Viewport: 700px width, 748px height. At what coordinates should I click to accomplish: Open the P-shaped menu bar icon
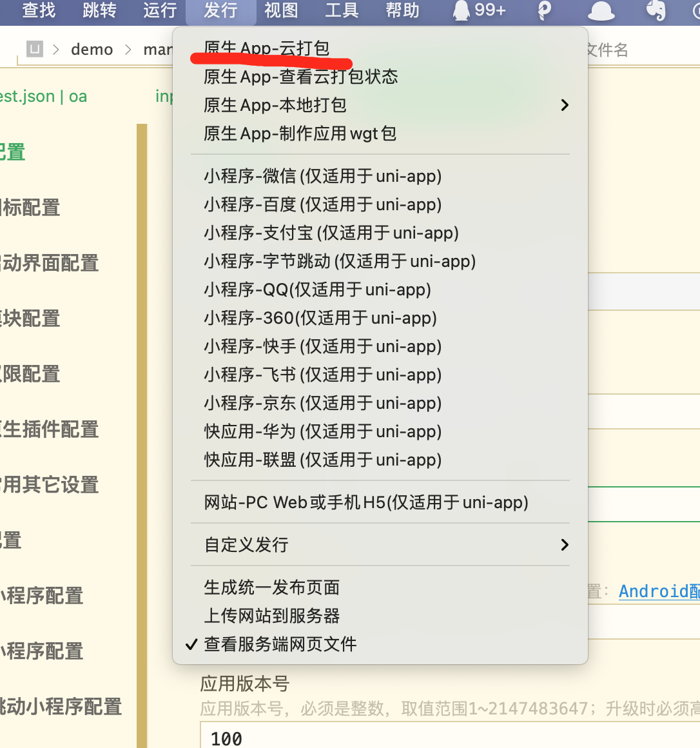[544, 10]
